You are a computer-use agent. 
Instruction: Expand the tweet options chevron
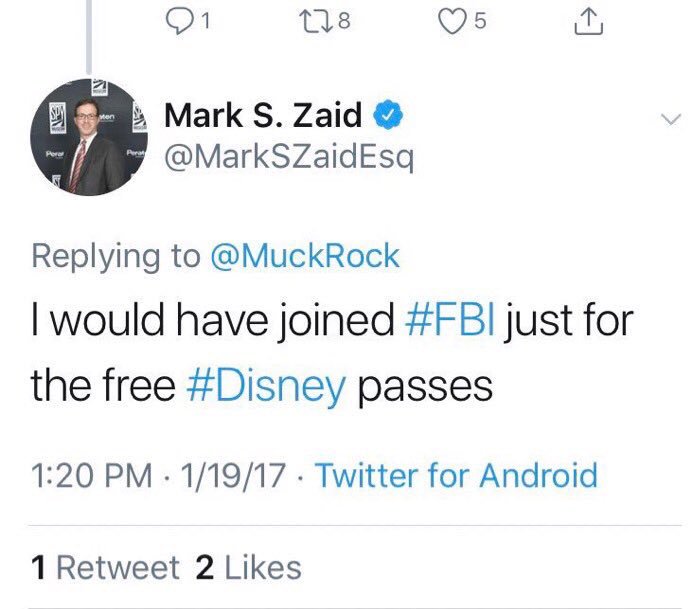point(669,119)
